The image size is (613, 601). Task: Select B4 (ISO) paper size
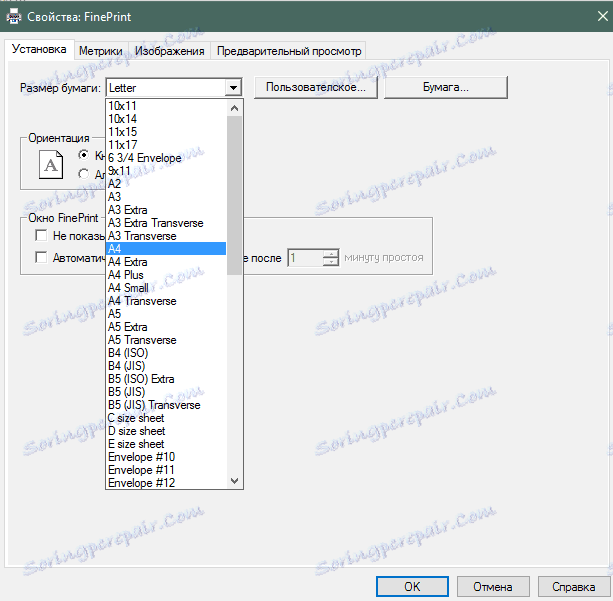166,353
